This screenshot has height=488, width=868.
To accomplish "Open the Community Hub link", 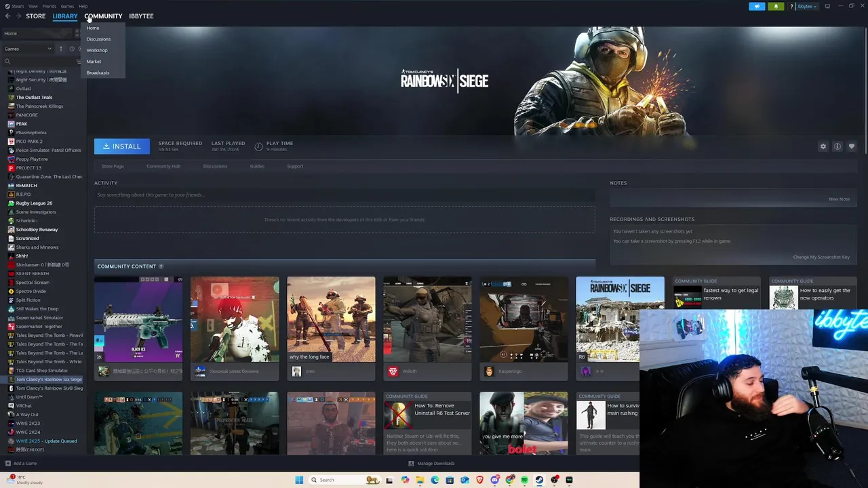I will click(163, 166).
